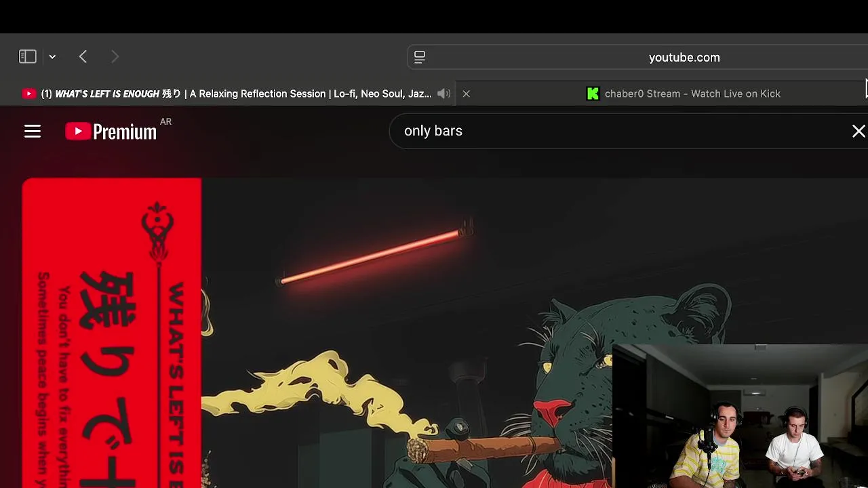This screenshot has width=868, height=488.
Task: Close the YouTube tab with its X
Action: [467, 94]
